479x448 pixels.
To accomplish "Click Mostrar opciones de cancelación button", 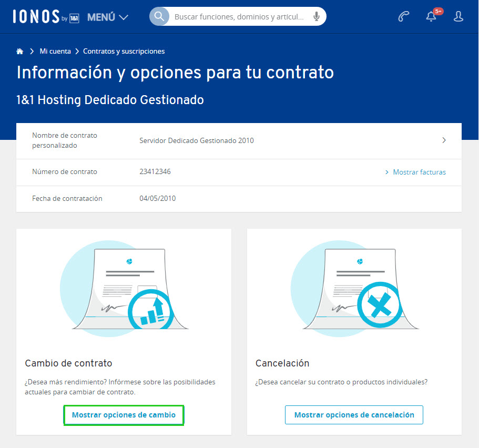I will point(354,415).
